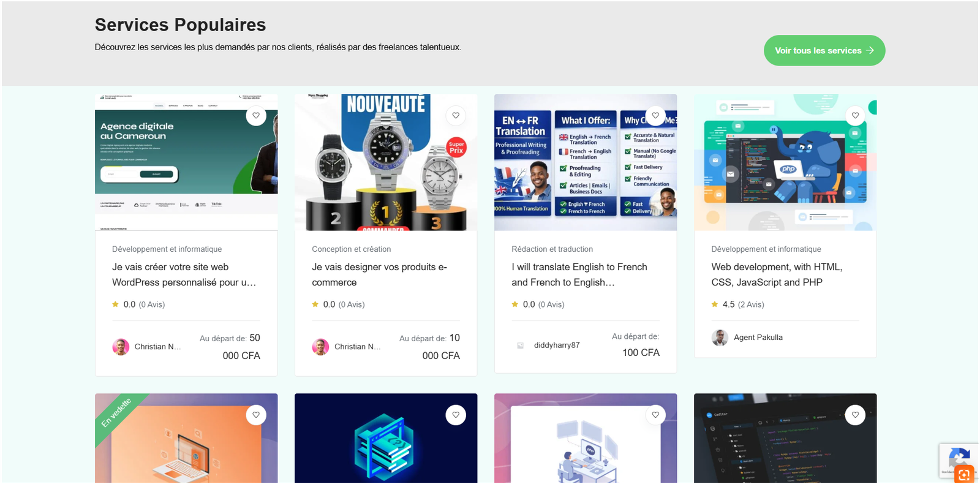
Task: Favorite the PHP web development card
Action: click(855, 115)
